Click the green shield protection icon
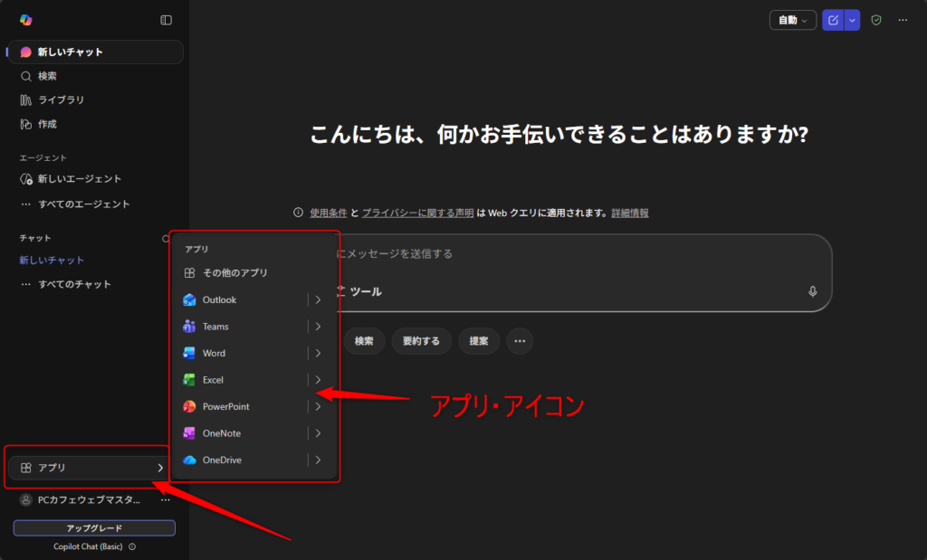Image resolution: width=927 pixels, height=560 pixels. (875, 20)
